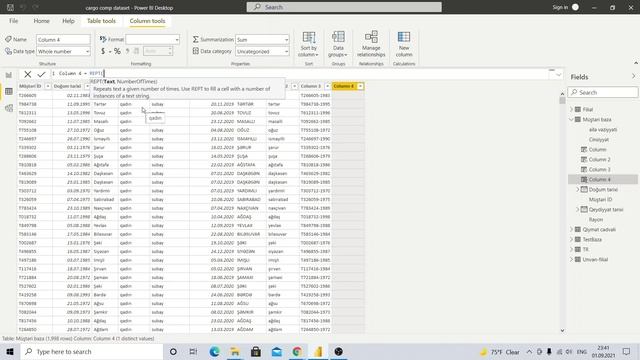This screenshot has height=360, width=640.
Task: Switch to the Table tools tab
Action: 101,21
